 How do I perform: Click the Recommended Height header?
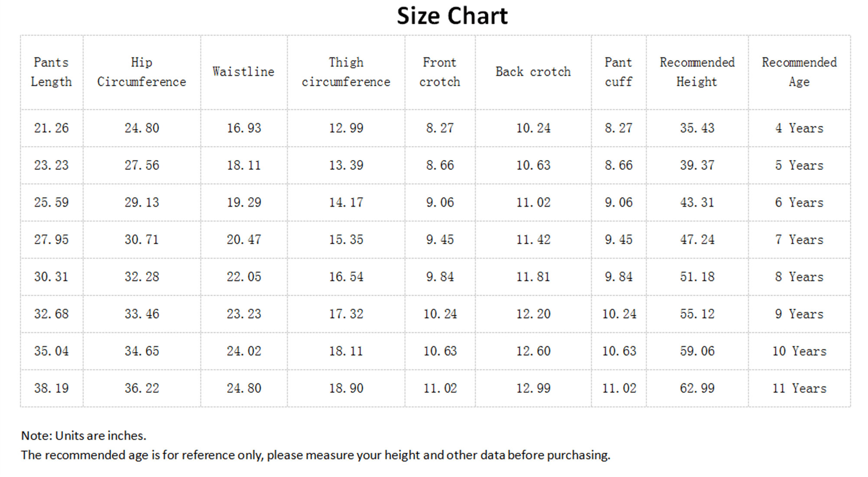(x=697, y=72)
